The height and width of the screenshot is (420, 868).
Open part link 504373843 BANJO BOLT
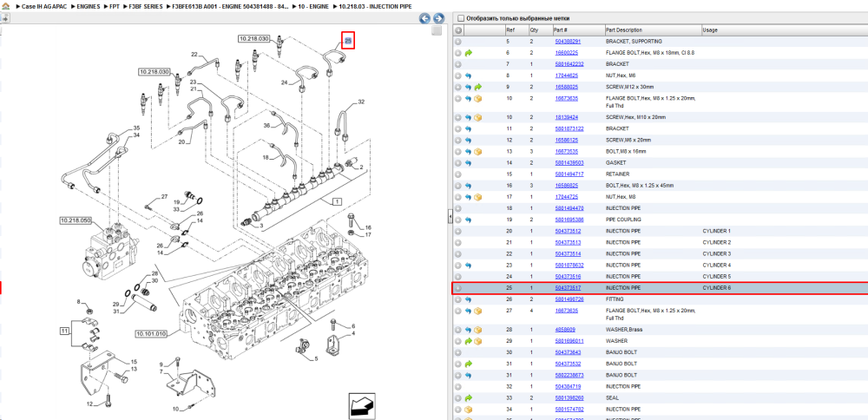[568, 352]
